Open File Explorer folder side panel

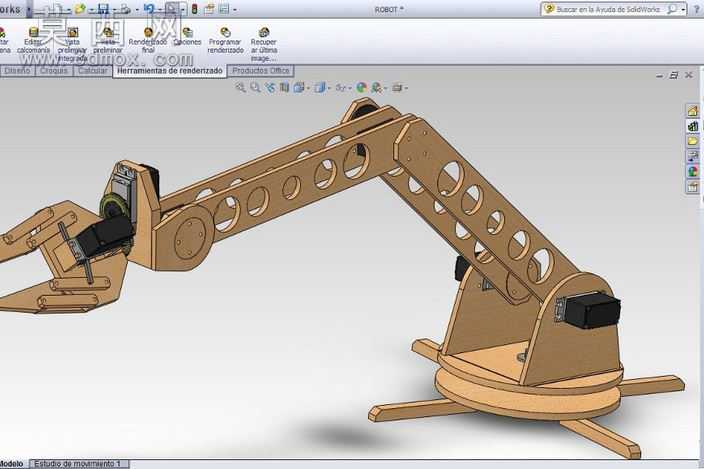click(693, 141)
